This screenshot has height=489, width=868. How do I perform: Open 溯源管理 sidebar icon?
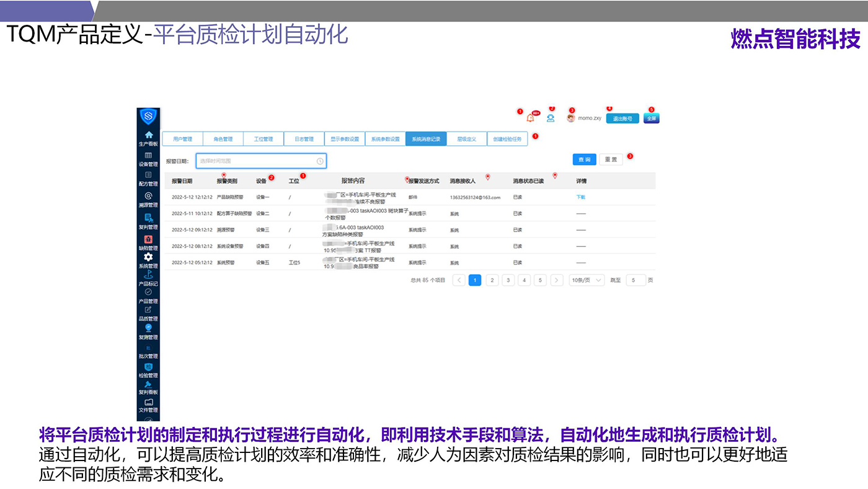[x=148, y=197]
